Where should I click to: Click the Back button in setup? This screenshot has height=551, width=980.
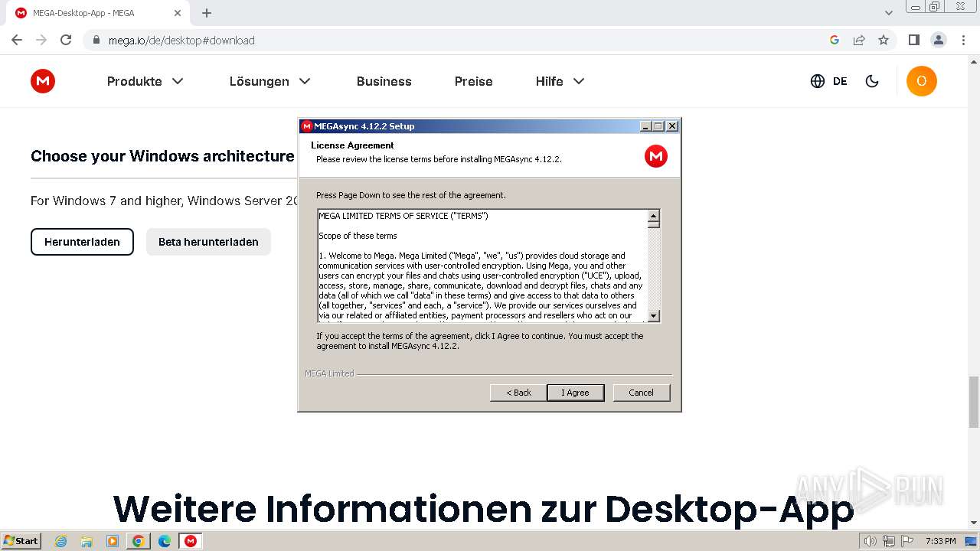pyautogui.click(x=518, y=393)
